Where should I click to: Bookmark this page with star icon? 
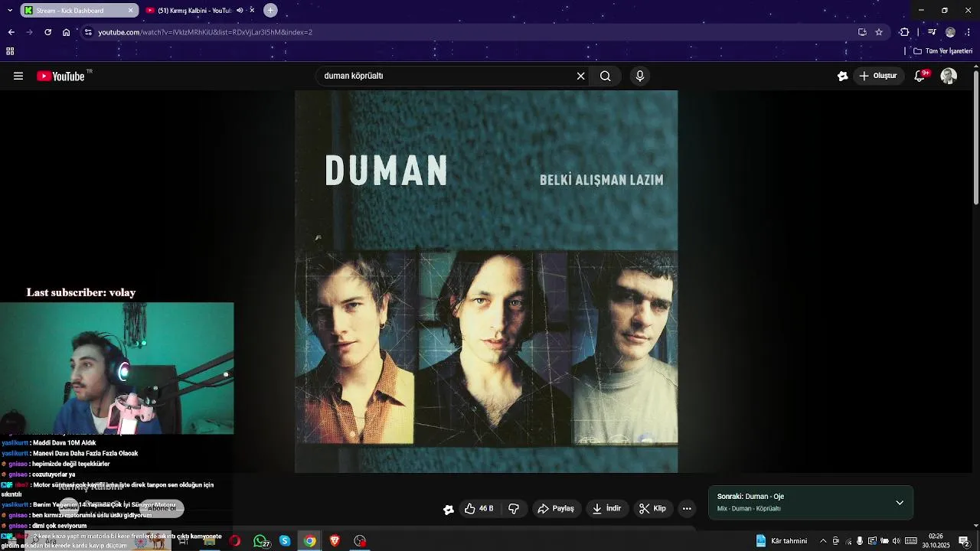879,32
